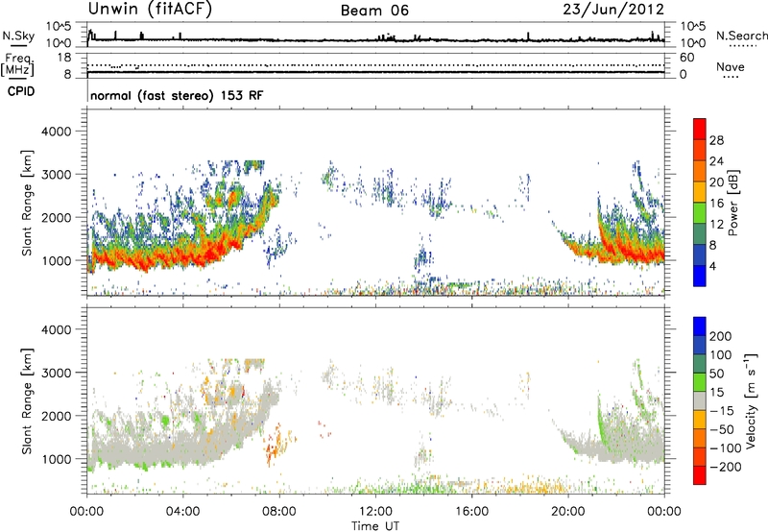The height and width of the screenshot is (532, 768).
Task: Click the gray segment of the Velocity color bar
Action: tap(700, 401)
